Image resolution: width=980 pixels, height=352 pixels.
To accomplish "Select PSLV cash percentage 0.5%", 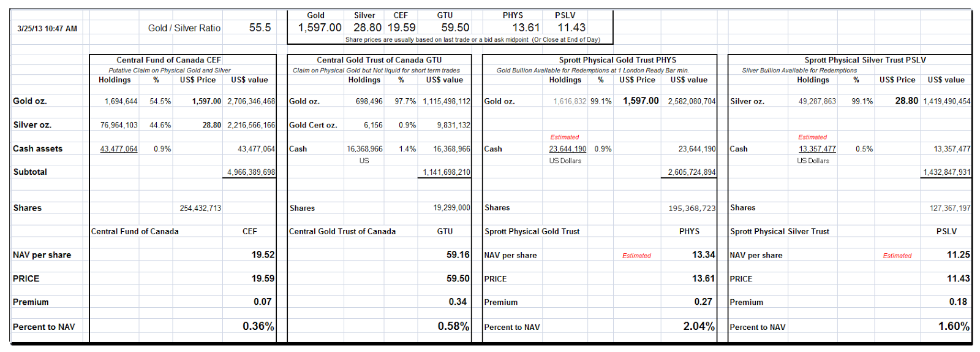I will 864,149.
